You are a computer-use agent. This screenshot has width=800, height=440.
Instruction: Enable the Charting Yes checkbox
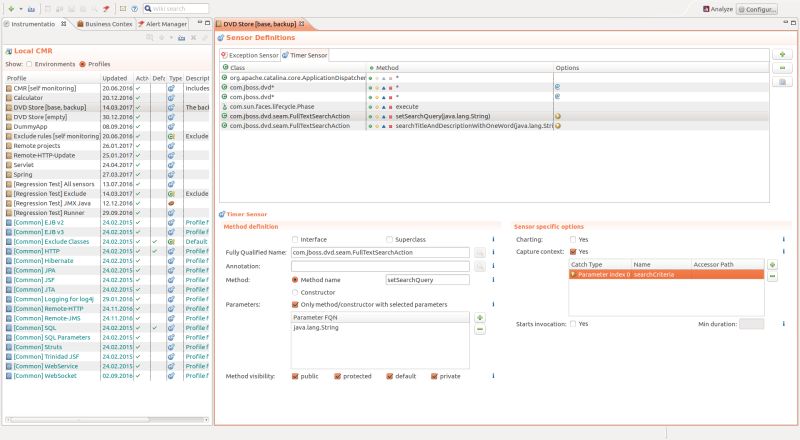coord(573,239)
